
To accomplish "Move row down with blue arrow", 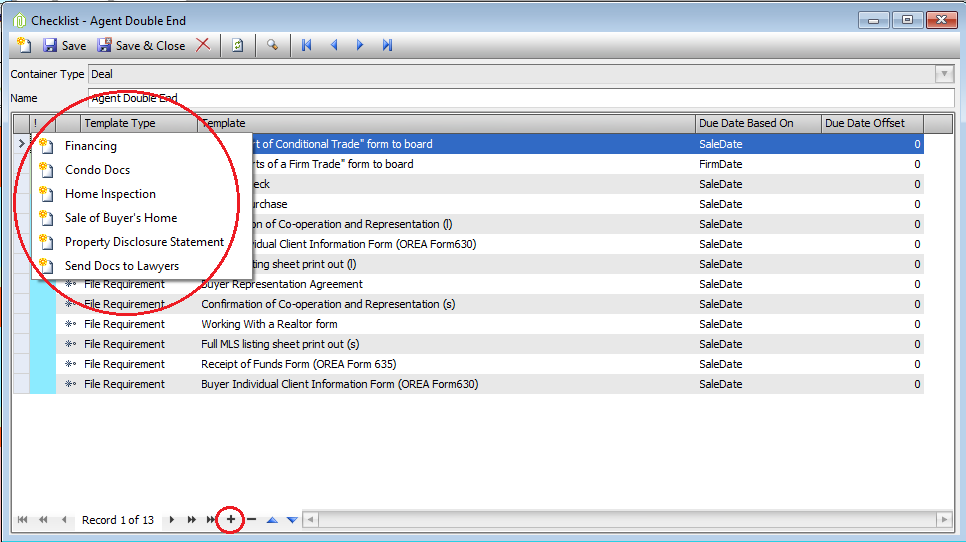I will (x=293, y=520).
